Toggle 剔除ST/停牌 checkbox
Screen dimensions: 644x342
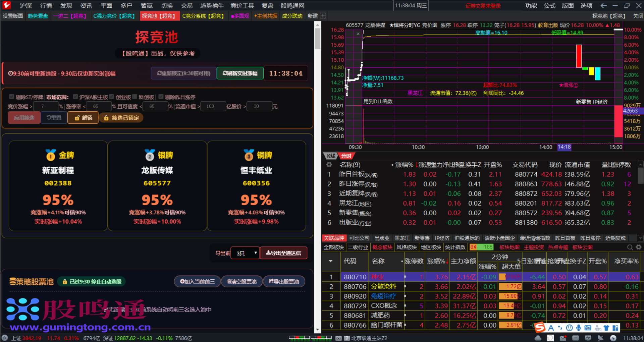[12, 97]
